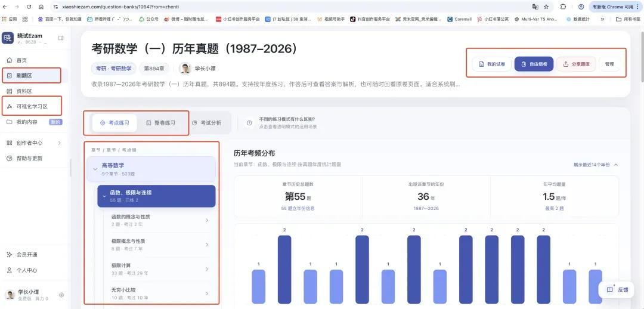Screen dimensions: 644x309
Task: Click the 考研 · 考研数学 tag
Action: 114,68
